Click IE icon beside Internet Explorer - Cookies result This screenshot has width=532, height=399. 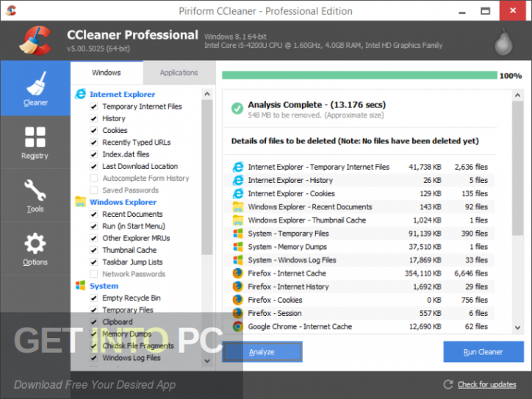coord(238,193)
